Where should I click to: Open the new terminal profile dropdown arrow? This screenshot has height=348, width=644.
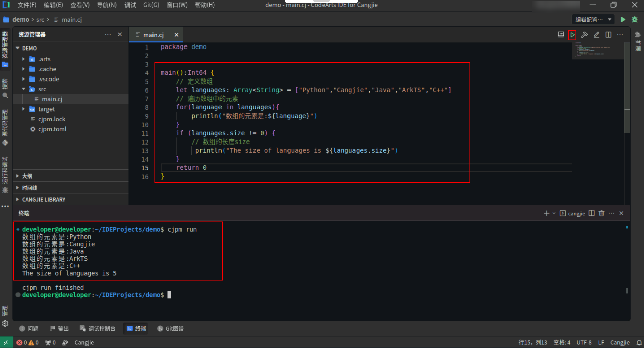coord(554,213)
